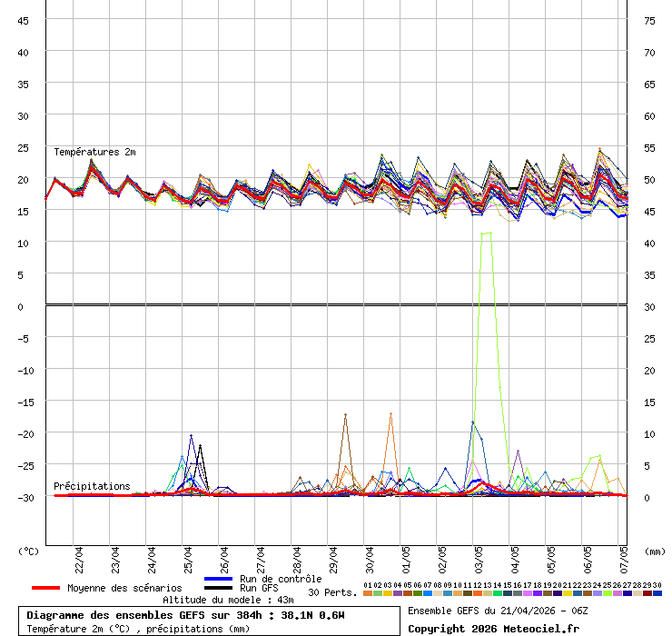Select perturbation 25 light green swatch
Screen dimensions: 672x636
click(608, 593)
